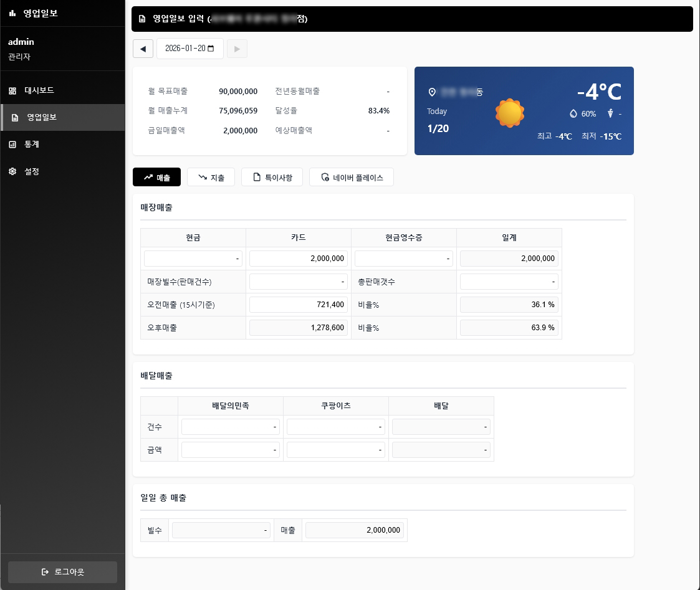Image resolution: width=700 pixels, height=590 pixels.
Task: Click the 오전매출 amount input field
Action: click(x=299, y=305)
